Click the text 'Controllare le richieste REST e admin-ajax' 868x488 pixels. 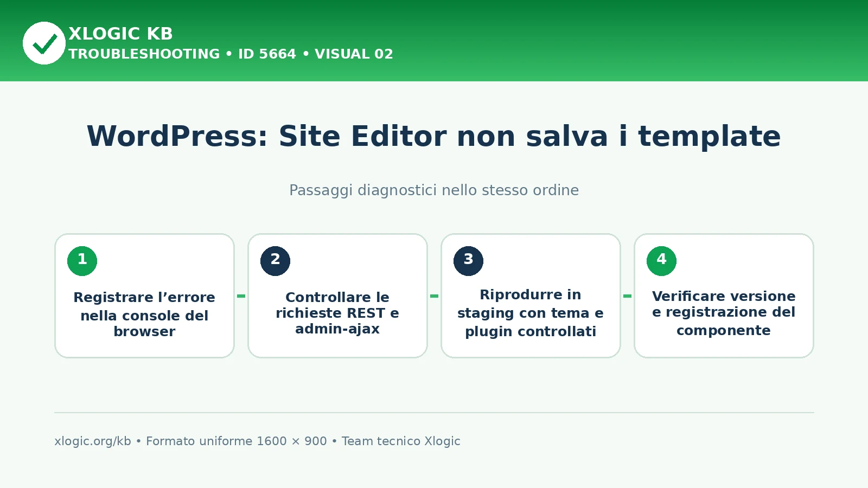coord(337,313)
